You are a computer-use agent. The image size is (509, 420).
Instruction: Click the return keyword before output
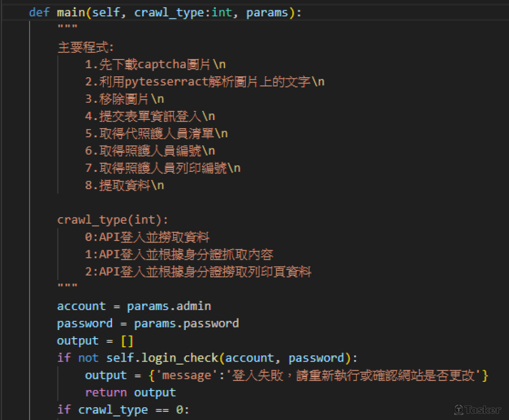[x=106, y=393]
